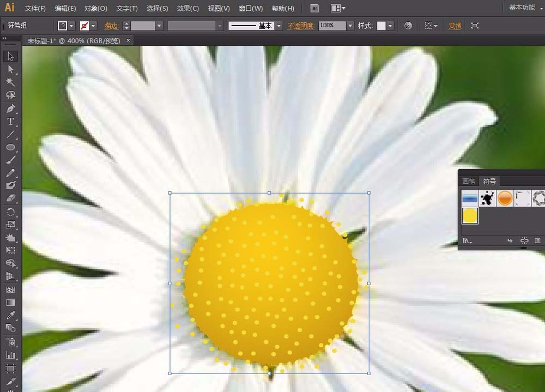The width and height of the screenshot is (545, 392).
Task: Select the Eyedropper tool
Action: point(10,315)
